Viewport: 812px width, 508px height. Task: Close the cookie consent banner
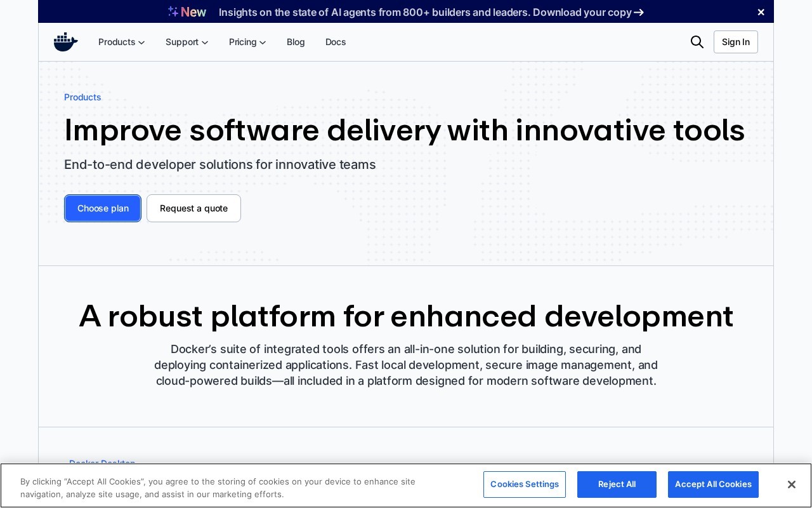791,485
